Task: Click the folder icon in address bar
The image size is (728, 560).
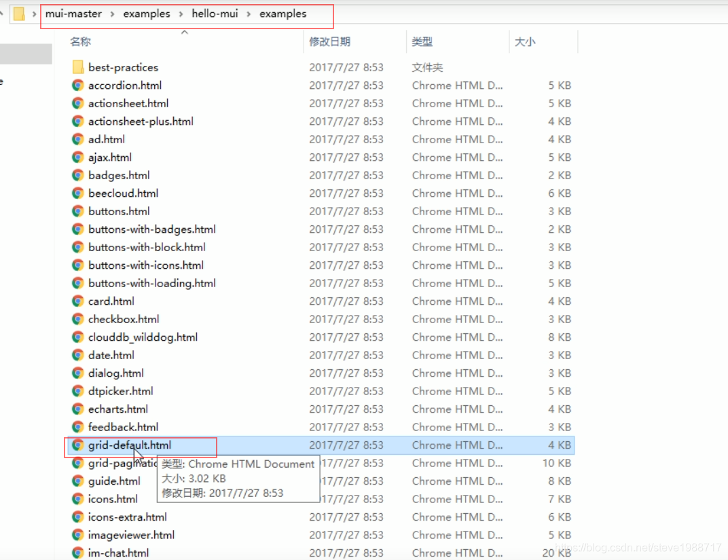Action: 19,14
